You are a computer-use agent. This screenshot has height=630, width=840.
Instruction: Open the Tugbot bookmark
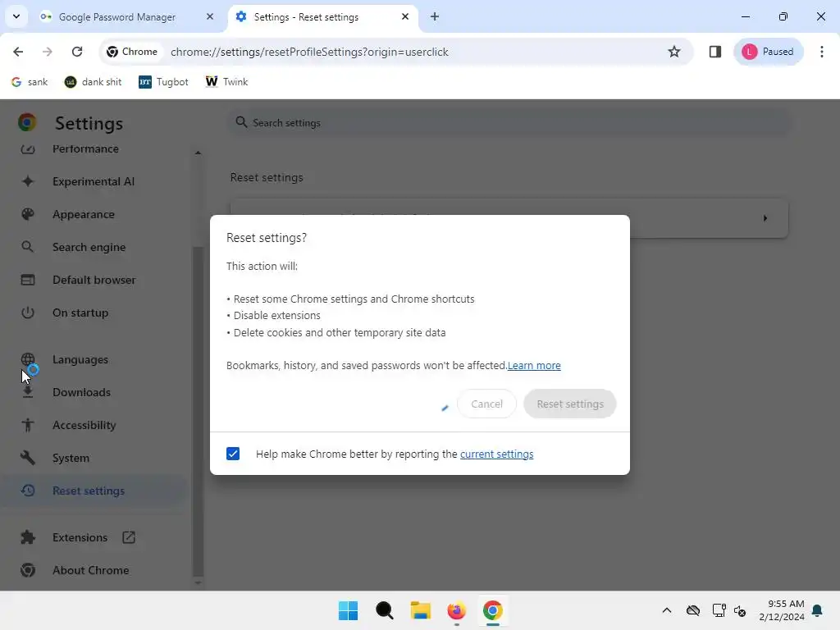point(163,82)
